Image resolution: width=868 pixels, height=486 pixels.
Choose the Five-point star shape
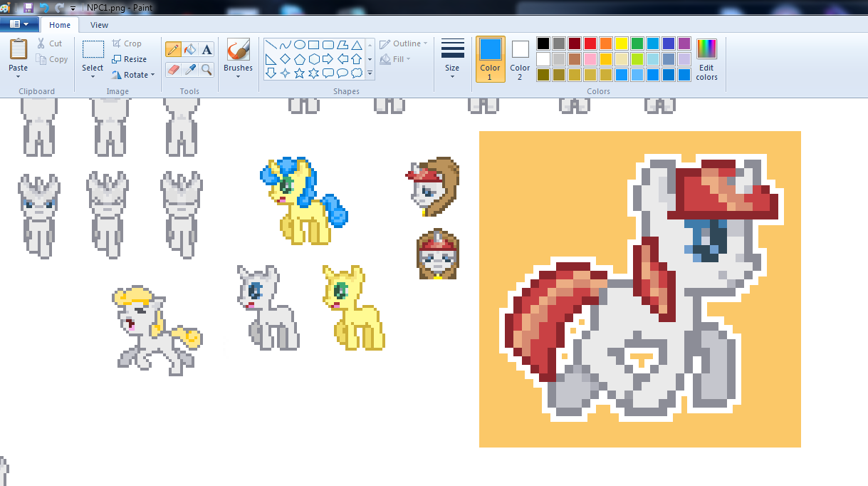(x=300, y=73)
